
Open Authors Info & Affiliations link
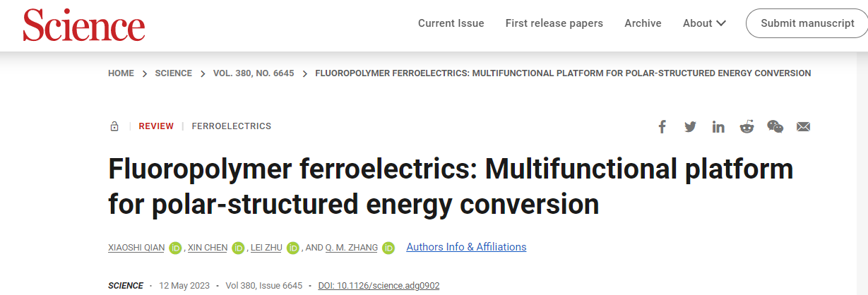click(466, 247)
